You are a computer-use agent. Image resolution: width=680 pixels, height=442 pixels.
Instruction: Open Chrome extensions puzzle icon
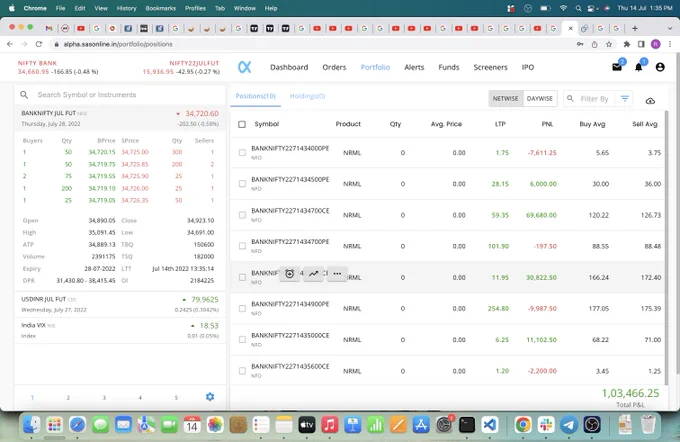[x=627, y=44]
